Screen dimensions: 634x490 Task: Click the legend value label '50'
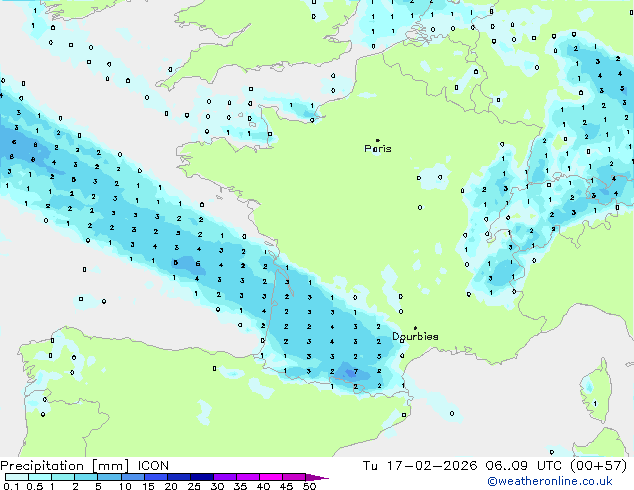[310, 486]
